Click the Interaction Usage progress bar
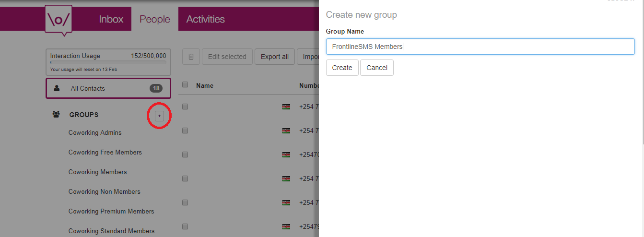 click(108, 62)
